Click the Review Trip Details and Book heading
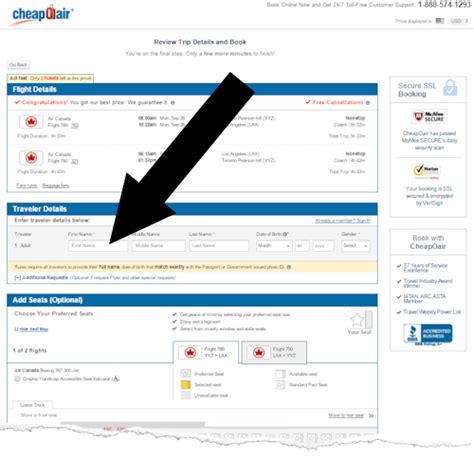Image resolution: width=474 pixels, height=458 pixels. [200, 42]
